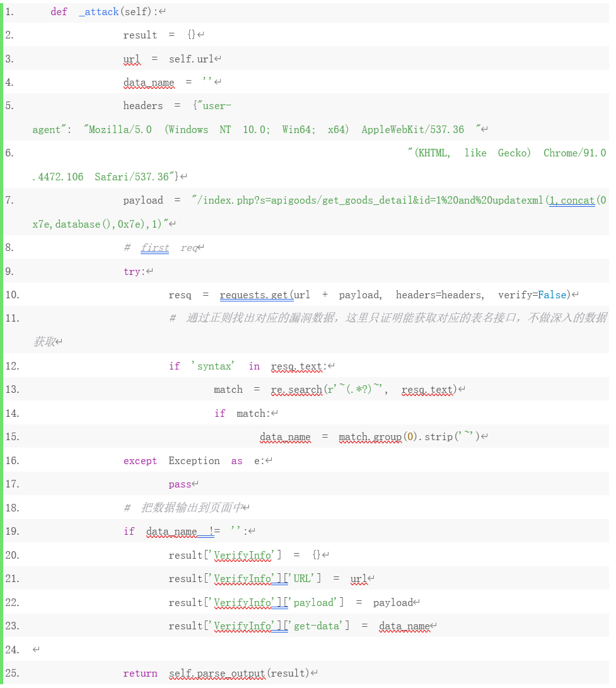Click '1,concat' in the payload string

(x=572, y=201)
